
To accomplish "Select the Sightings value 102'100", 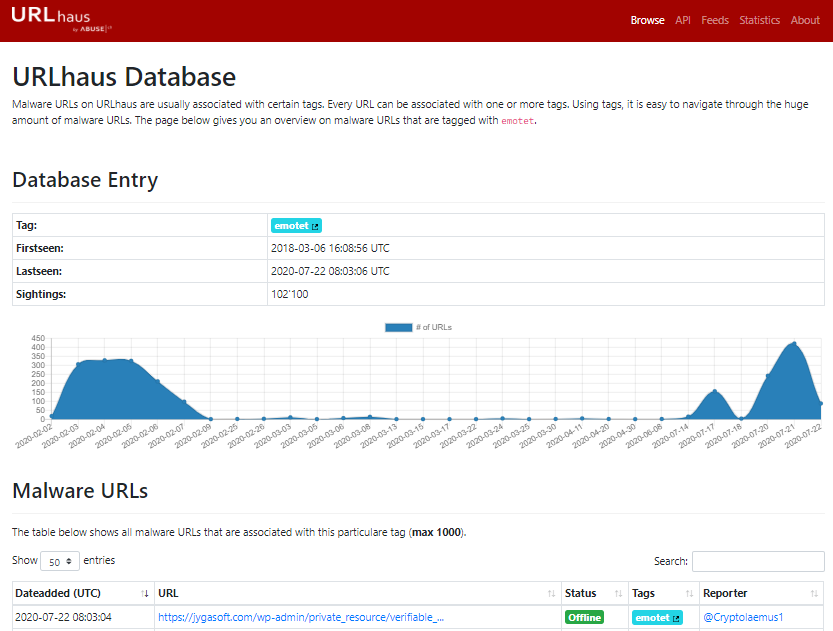I will click(290, 294).
